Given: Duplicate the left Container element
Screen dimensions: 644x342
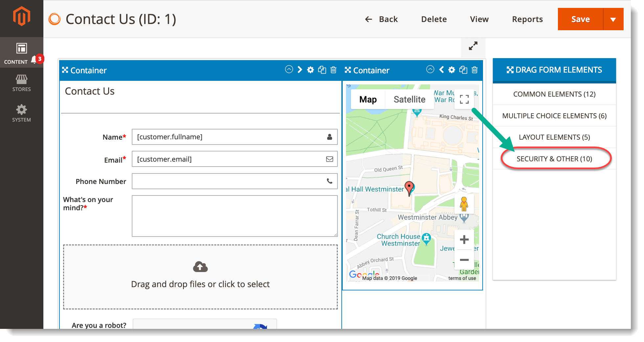Looking at the screenshot, I should [322, 70].
